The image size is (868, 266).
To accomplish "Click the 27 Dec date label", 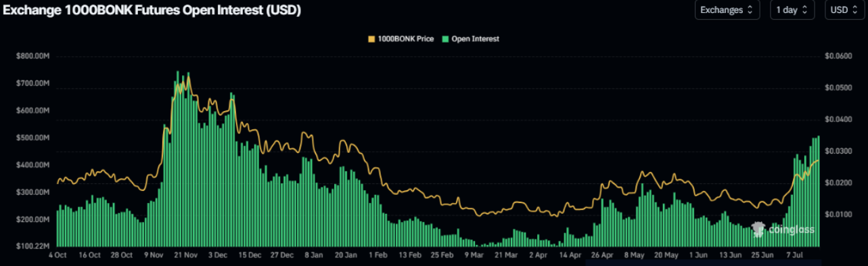I will [x=282, y=256].
